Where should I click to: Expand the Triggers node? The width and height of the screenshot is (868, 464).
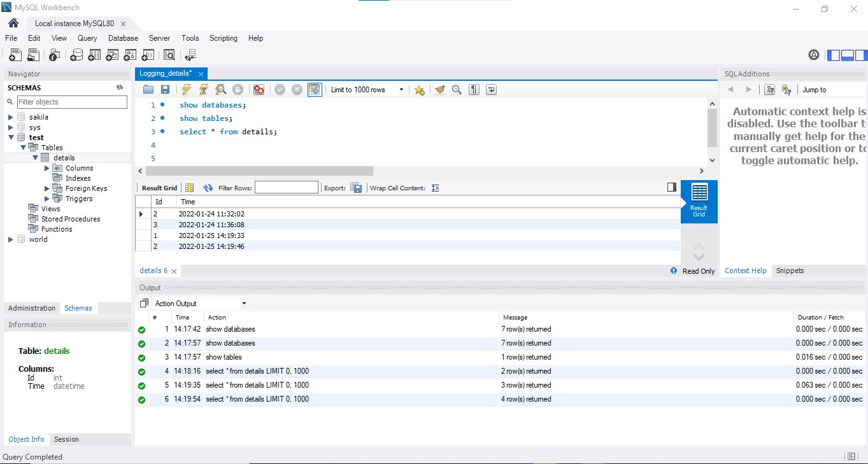click(47, 199)
